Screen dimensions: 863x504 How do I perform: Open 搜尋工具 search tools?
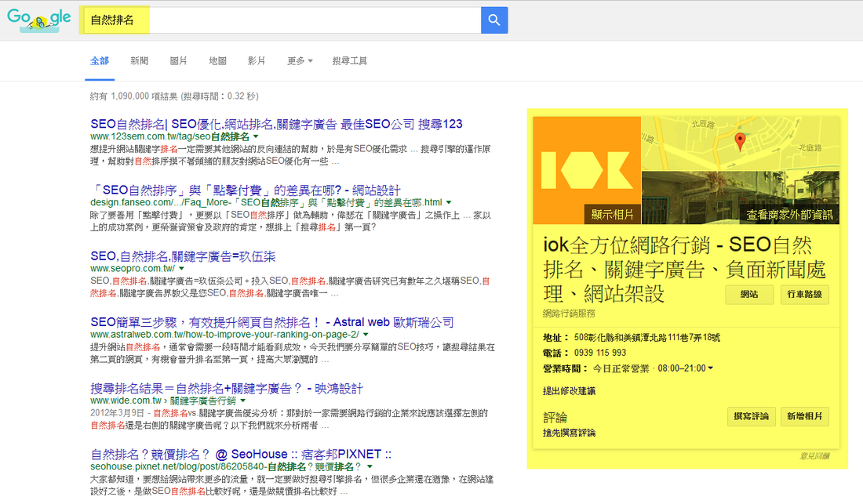[x=349, y=61]
